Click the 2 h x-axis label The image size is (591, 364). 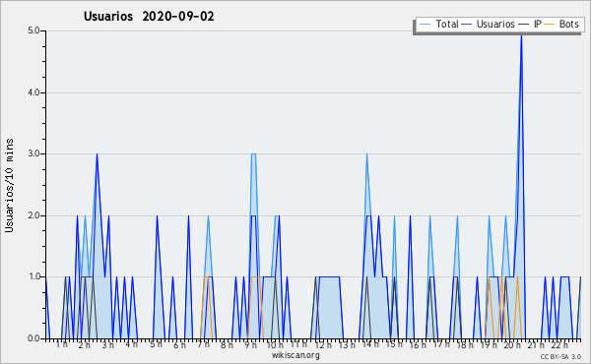click(85, 344)
